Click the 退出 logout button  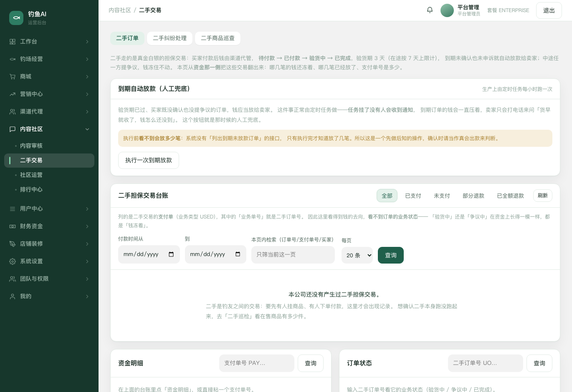(549, 10)
